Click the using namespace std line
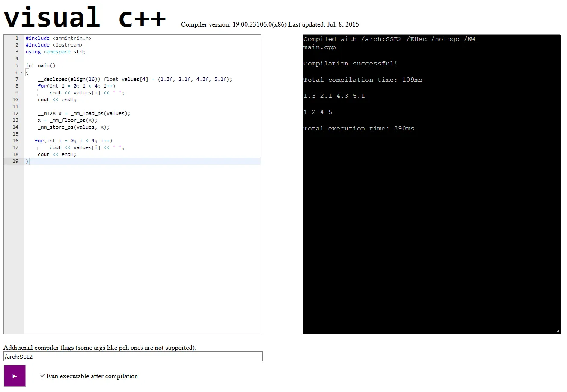 (x=56, y=52)
